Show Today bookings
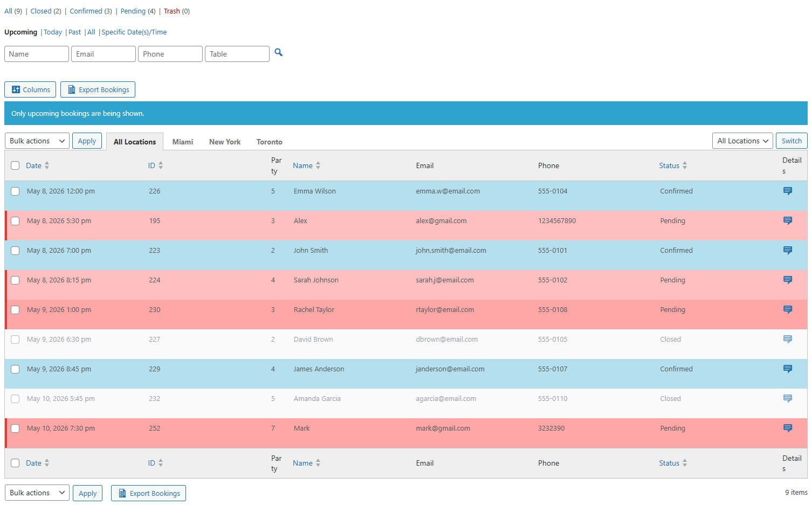The width and height of the screenshot is (812, 505). coord(53,32)
